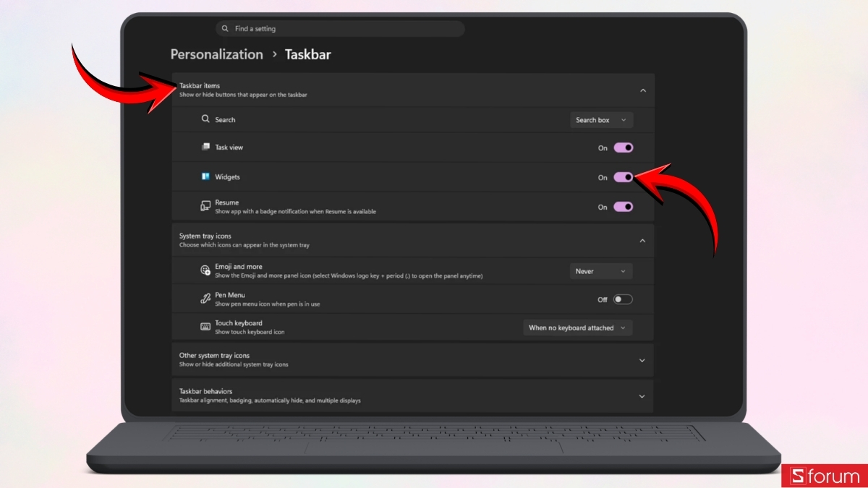Go back to Personalization breadcrumb
Screen dimensions: 868x488
pos(216,54)
